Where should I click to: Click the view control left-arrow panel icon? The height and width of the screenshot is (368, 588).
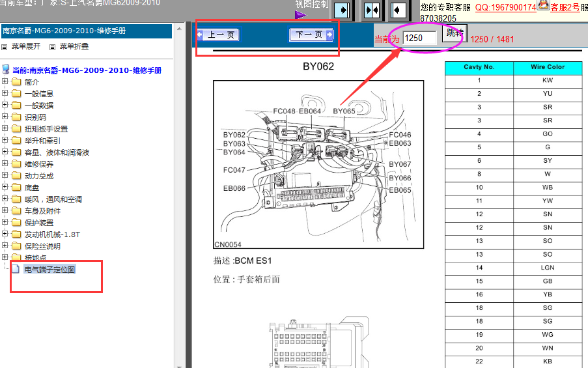[x=399, y=10]
